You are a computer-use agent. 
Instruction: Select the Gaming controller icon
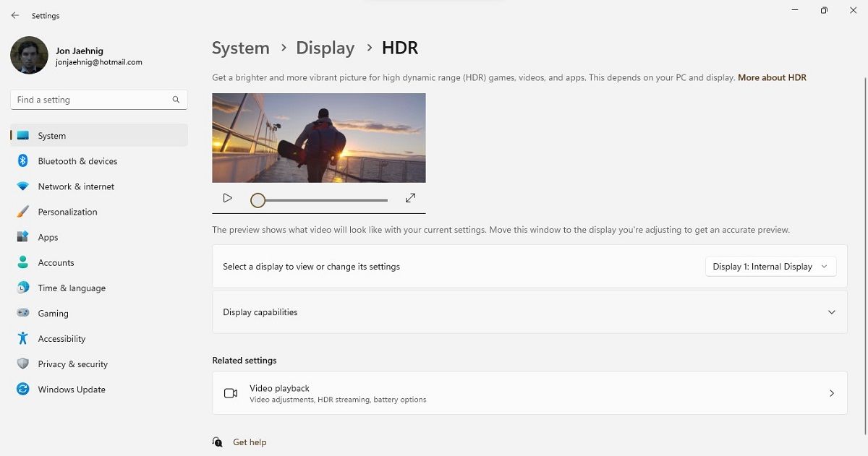coord(22,313)
